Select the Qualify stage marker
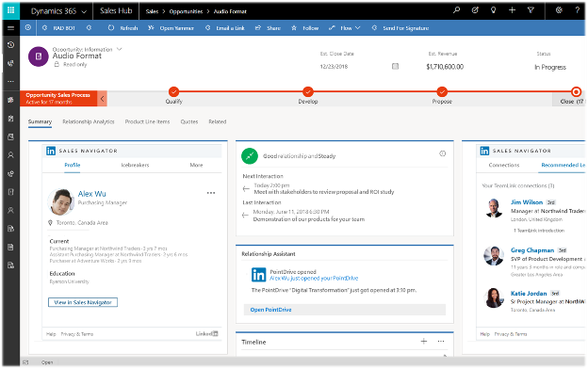This screenshot has width=588, height=369. (x=173, y=92)
